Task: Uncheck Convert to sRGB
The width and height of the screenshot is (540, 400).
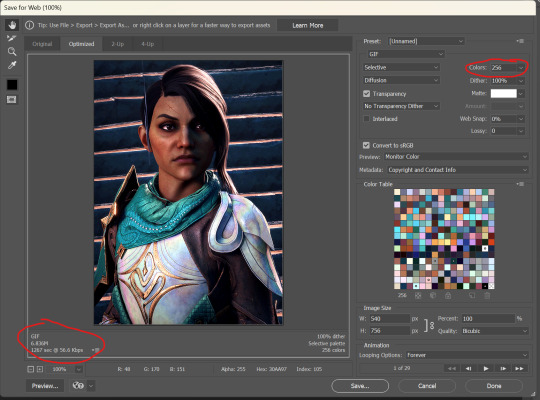Action: pyautogui.click(x=366, y=145)
